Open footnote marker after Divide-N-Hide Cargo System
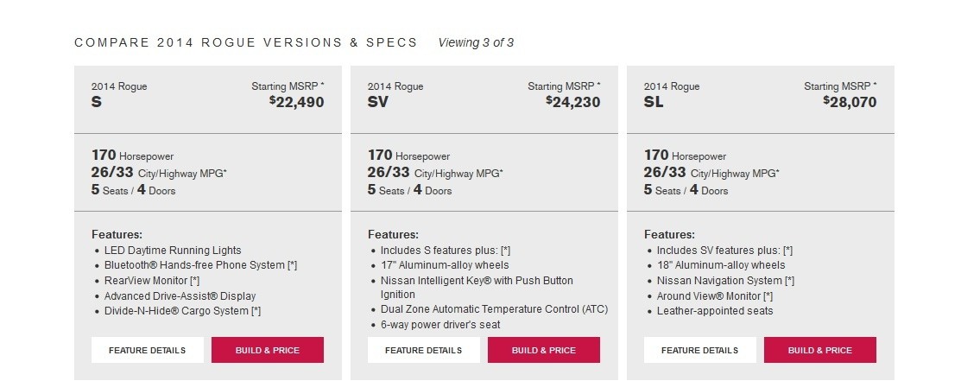The width and height of the screenshot is (980, 381). pyautogui.click(x=256, y=311)
